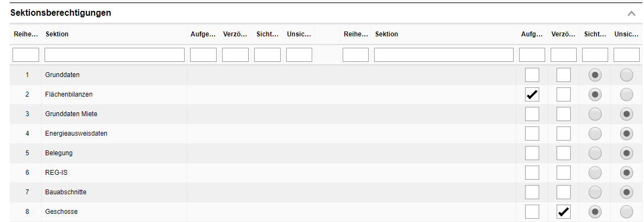Click the right Verzö column header
The height and width of the screenshot is (222, 644).
(563, 34)
